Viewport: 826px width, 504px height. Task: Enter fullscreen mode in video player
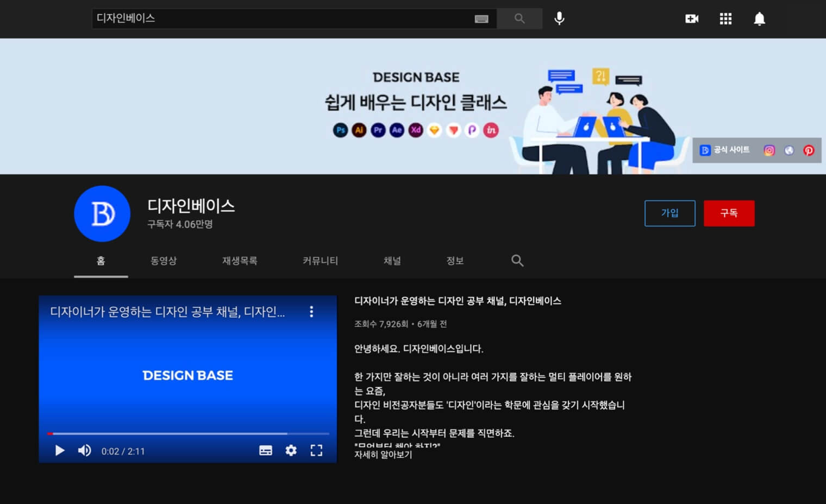[316, 451]
